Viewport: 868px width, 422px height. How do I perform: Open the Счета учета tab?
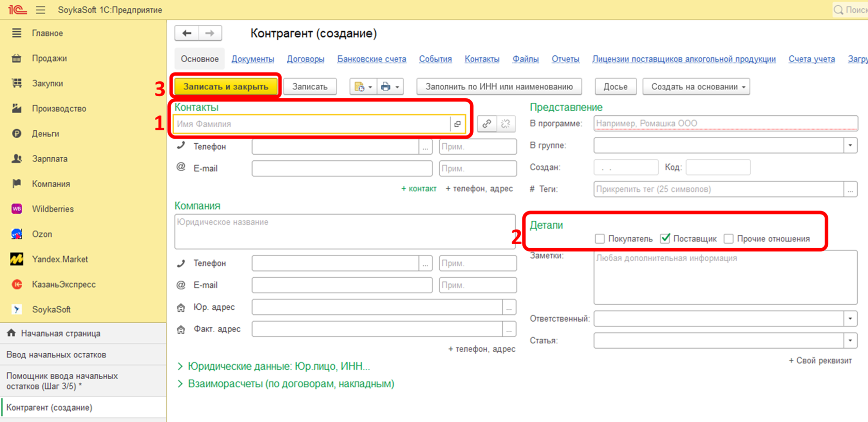(x=812, y=59)
